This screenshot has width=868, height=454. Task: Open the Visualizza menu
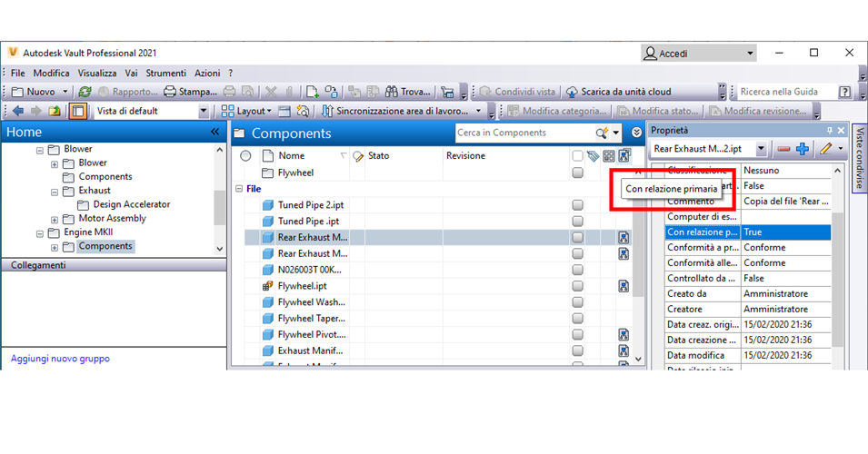click(x=97, y=73)
